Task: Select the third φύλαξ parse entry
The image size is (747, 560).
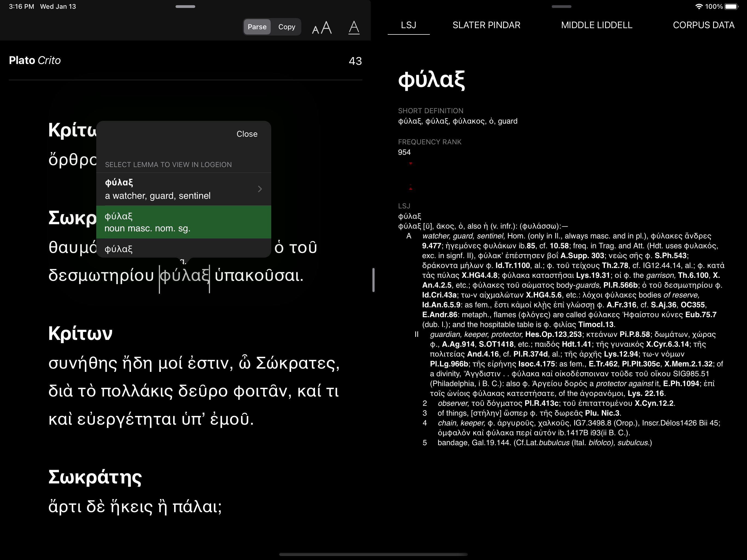Action: tap(183, 249)
